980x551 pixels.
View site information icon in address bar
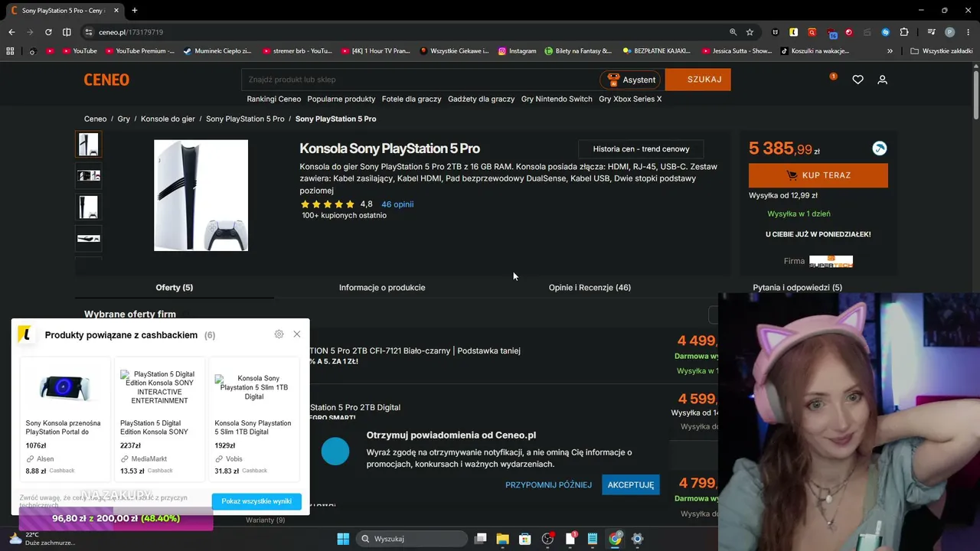(x=89, y=32)
